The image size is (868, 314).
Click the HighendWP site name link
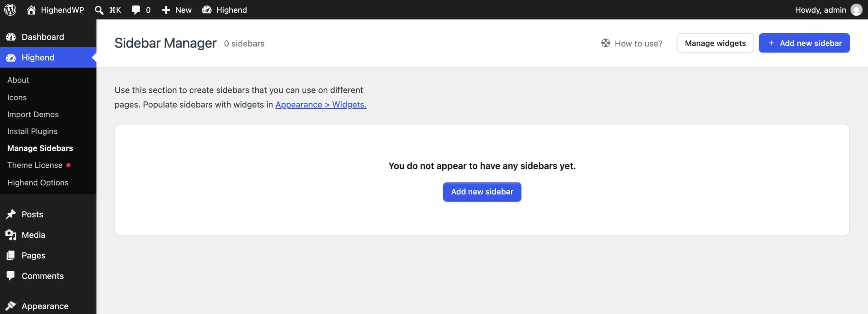point(63,10)
